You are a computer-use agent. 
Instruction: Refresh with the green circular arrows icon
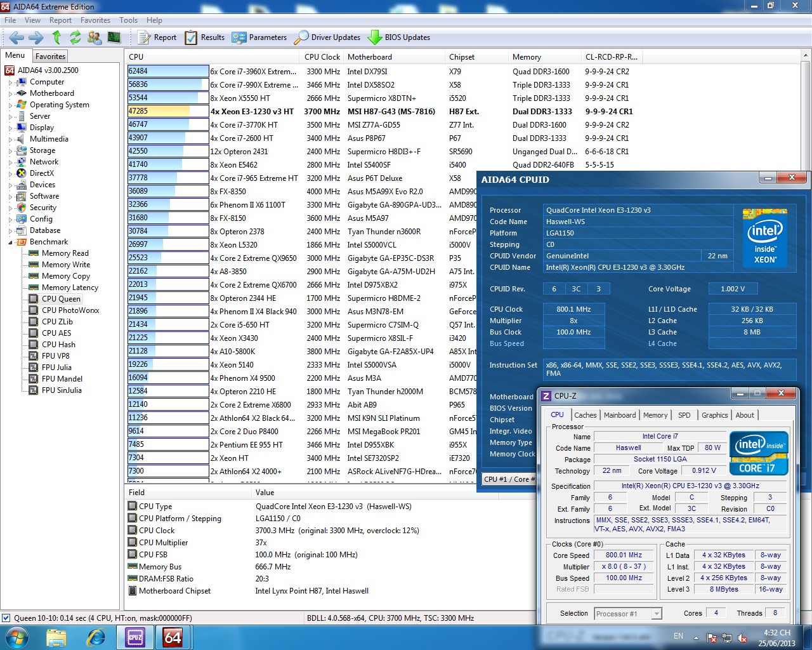75,37
